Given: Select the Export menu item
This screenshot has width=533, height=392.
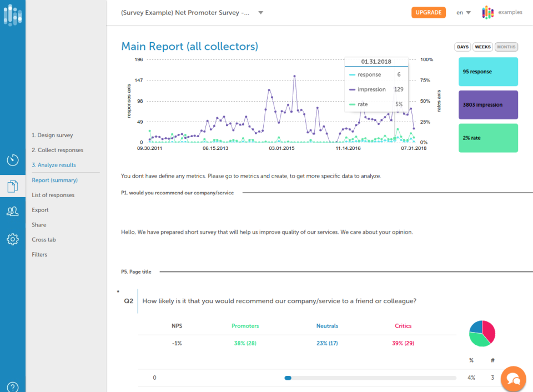Looking at the screenshot, I should click(x=41, y=210).
